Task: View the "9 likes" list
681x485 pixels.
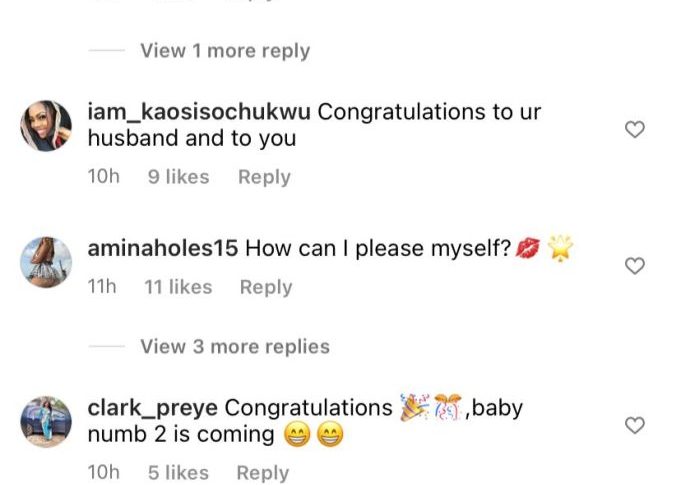Action: point(179,177)
